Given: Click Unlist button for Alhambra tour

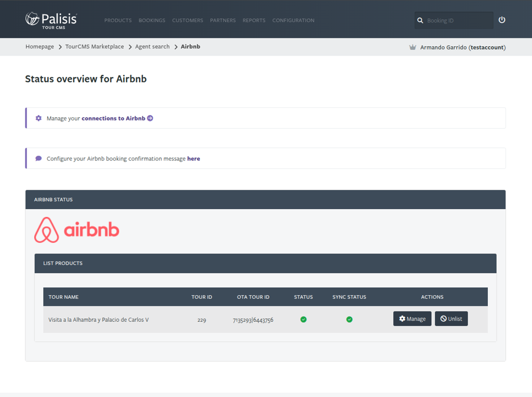Looking at the screenshot, I should pyautogui.click(x=451, y=319).
